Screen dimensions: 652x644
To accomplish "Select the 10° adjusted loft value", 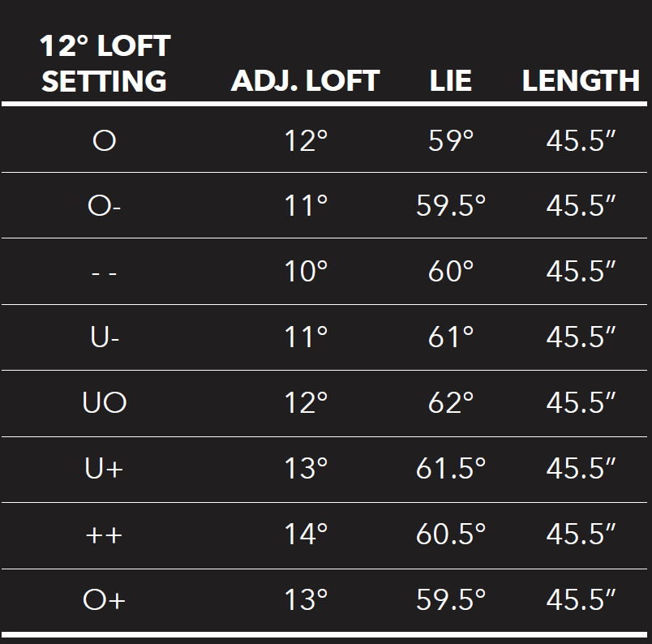I will [x=306, y=272].
